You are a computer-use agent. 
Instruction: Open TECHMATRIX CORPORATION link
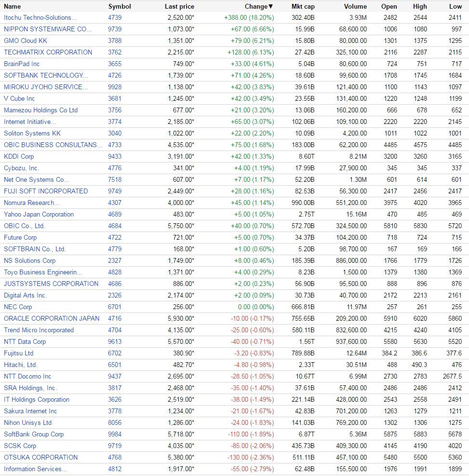48,52
